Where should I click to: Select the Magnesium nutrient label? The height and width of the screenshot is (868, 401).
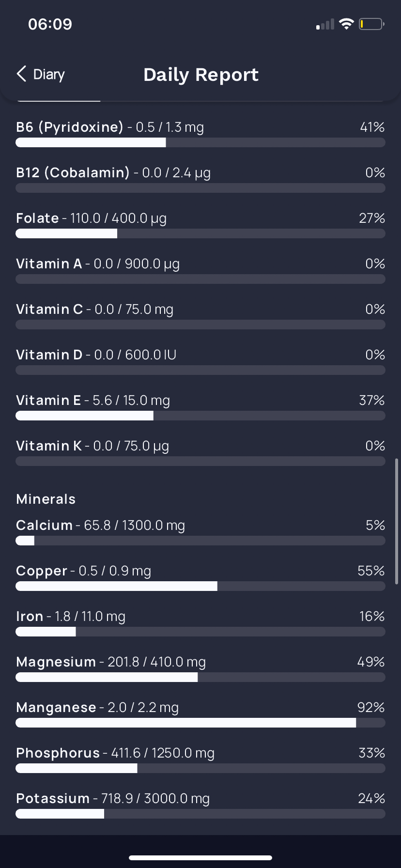click(56, 662)
